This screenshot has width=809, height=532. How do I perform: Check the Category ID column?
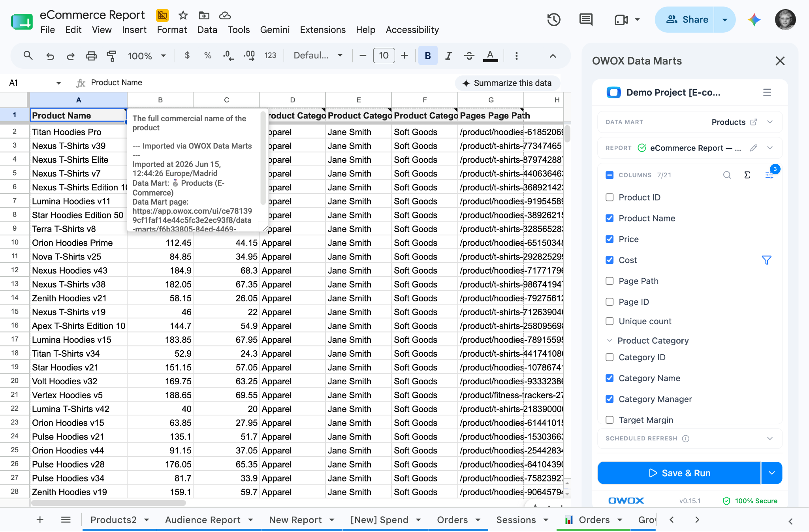pos(610,357)
